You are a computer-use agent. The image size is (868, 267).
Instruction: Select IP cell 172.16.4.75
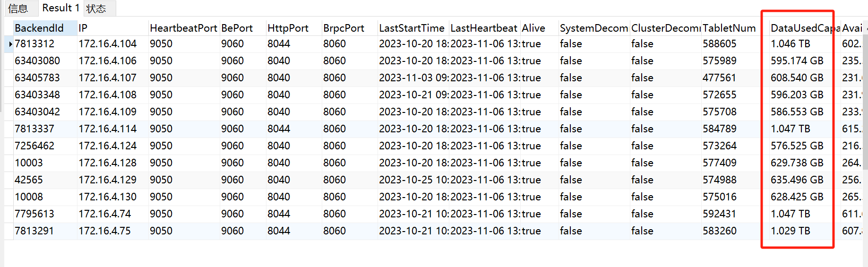pyautogui.click(x=105, y=231)
